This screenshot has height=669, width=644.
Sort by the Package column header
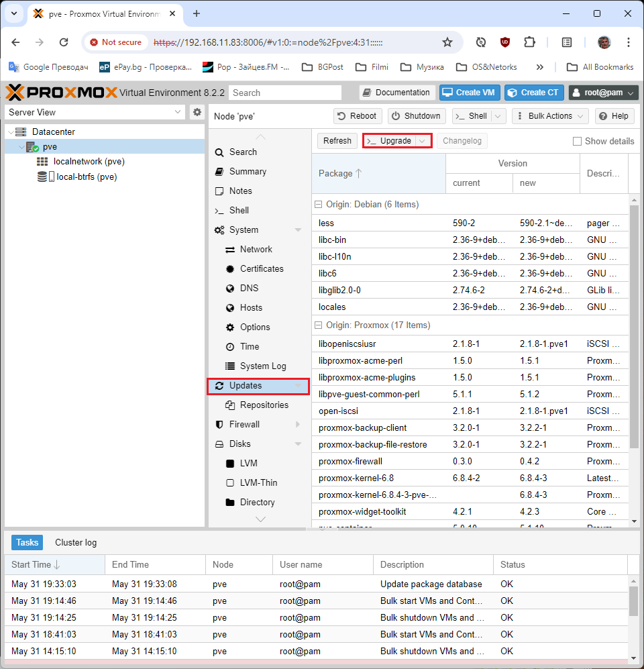coord(379,173)
